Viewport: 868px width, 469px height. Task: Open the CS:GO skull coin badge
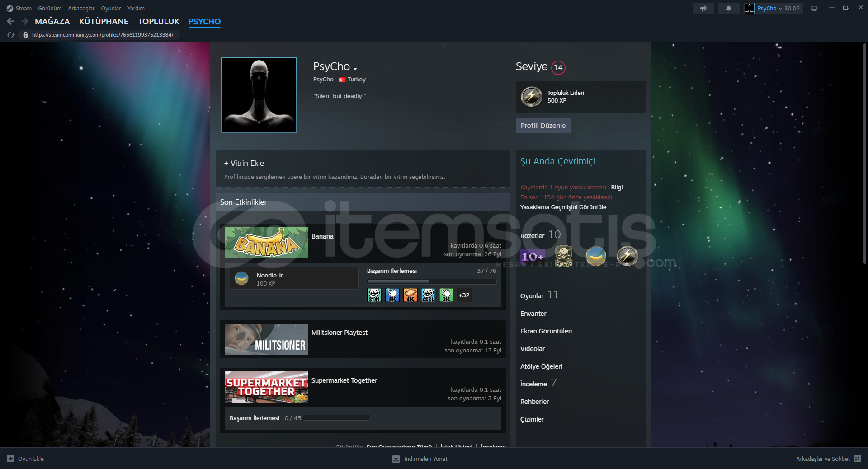coord(564,256)
